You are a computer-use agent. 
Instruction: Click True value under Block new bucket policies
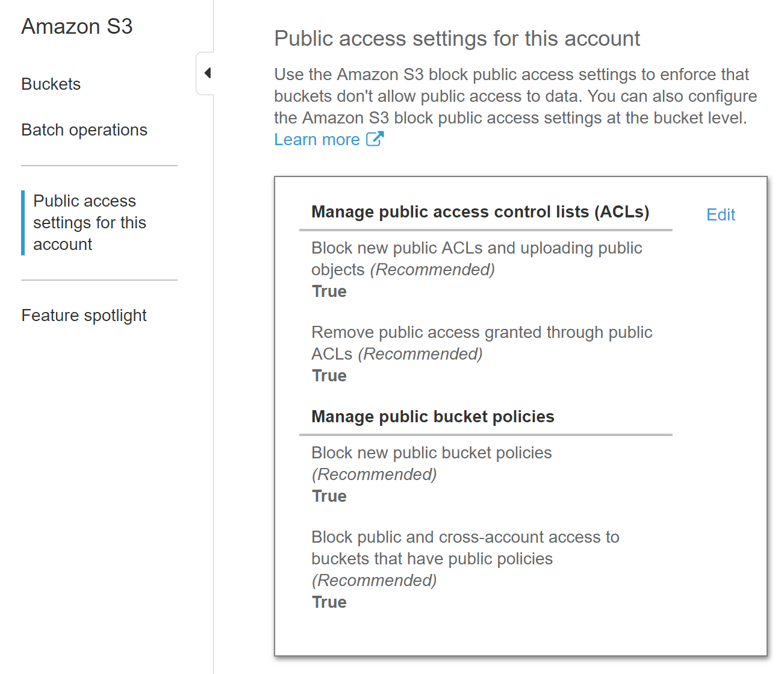click(x=329, y=496)
